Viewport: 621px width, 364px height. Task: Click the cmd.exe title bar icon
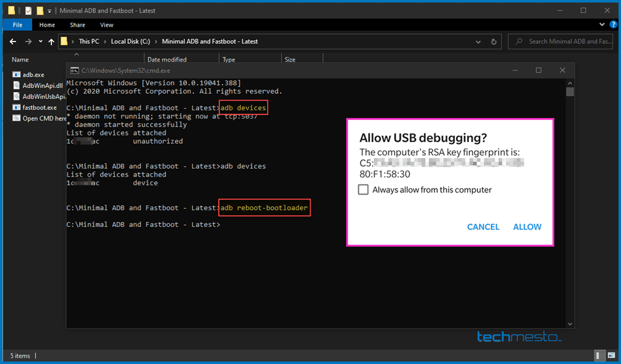pos(74,70)
